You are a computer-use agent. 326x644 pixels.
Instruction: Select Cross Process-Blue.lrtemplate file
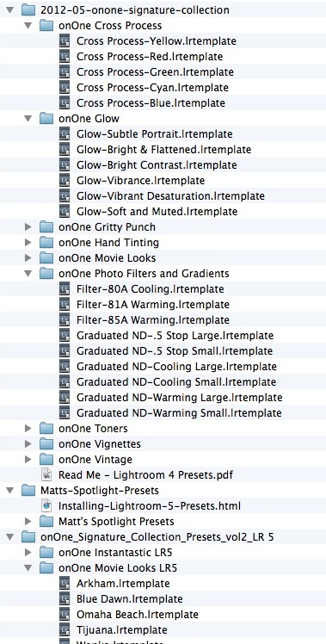[x=151, y=102]
